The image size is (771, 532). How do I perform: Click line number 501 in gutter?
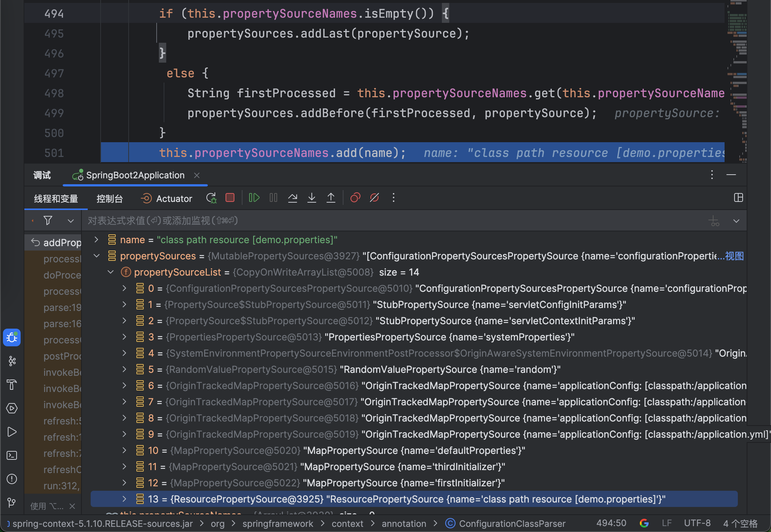[54, 153]
